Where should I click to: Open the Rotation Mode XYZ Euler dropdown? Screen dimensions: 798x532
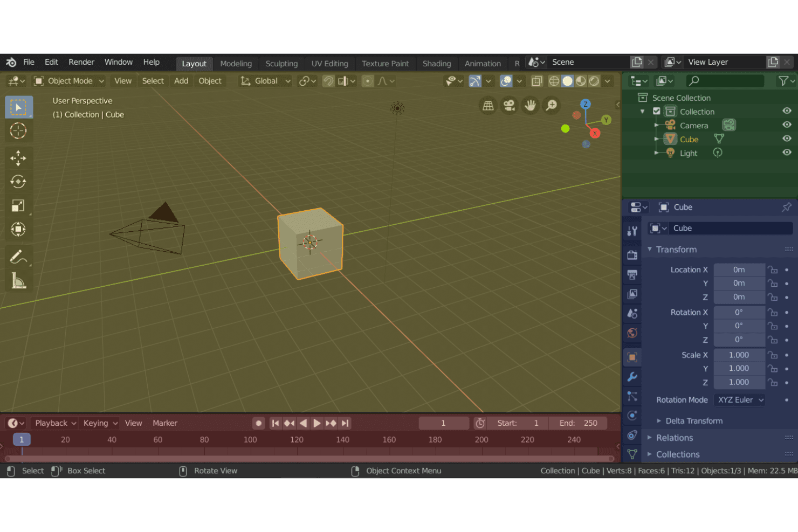click(740, 400)
